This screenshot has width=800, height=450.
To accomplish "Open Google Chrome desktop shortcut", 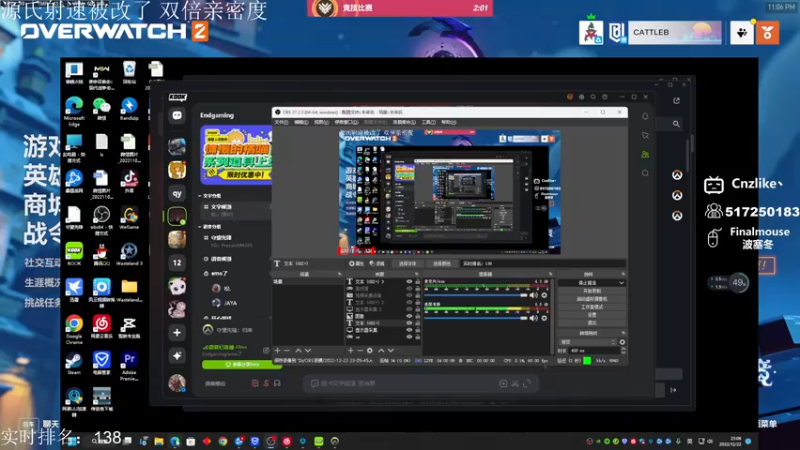I will pyautogui.click(x=74, y=327).
